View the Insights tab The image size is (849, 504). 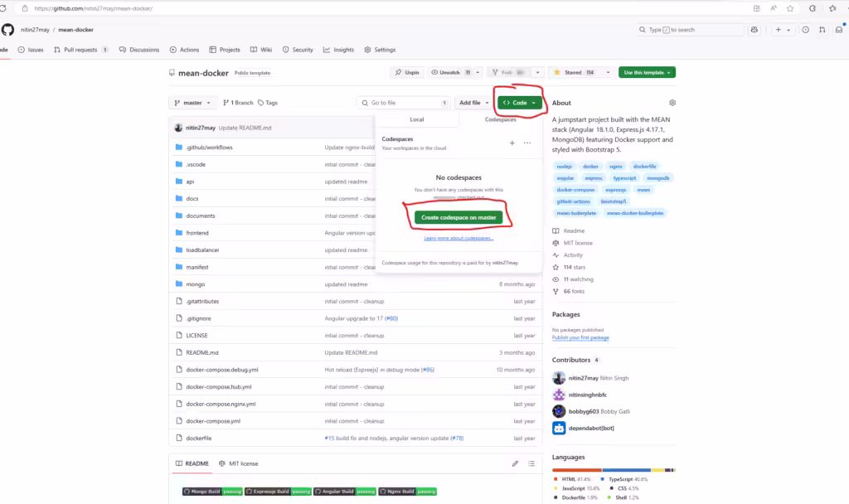coord(338,50)
